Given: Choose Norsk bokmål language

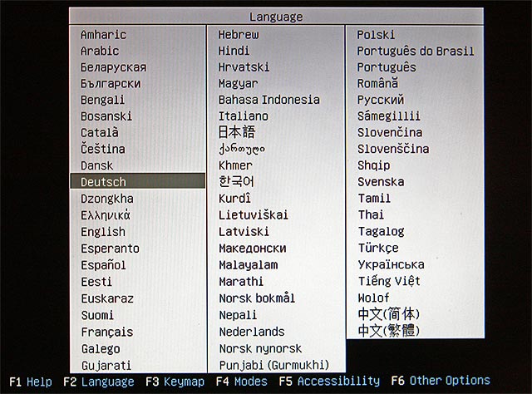Looking at the screenshot, I should pos(257,298).
